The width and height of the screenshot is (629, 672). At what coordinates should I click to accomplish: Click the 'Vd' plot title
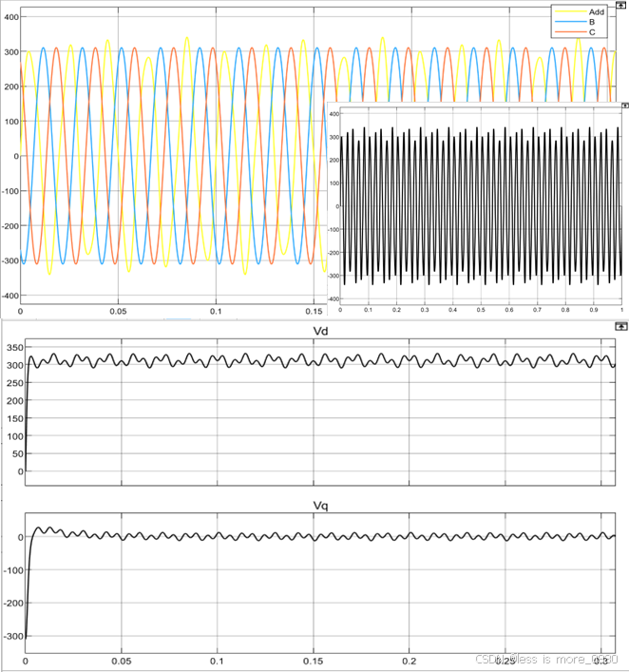coord(320,332)
